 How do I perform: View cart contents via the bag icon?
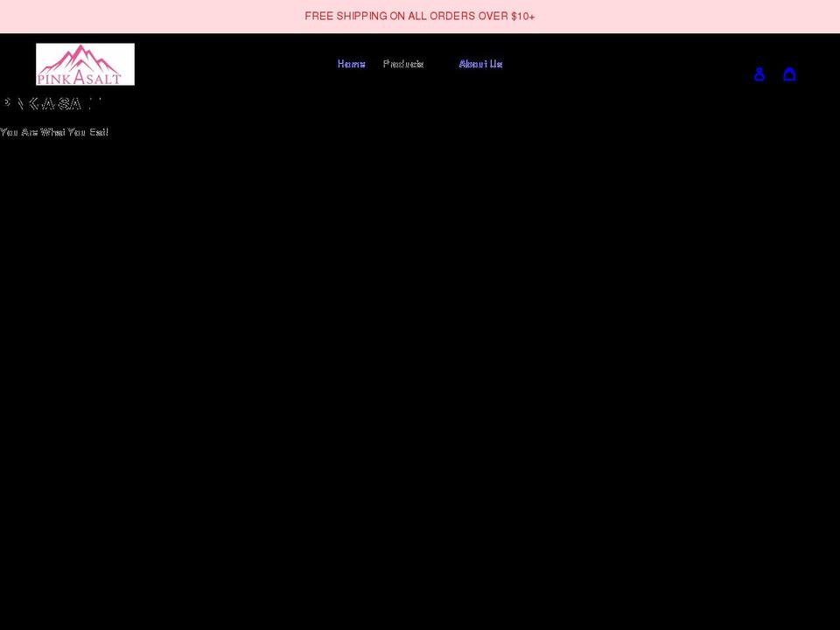[790, 73]
